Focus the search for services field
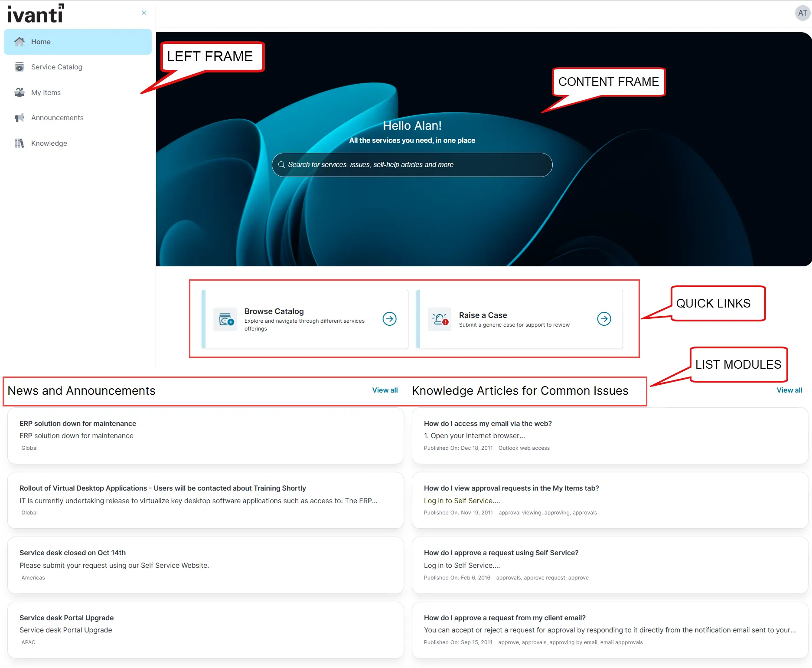This screenshot has height=668, width=812. point(412,165)
